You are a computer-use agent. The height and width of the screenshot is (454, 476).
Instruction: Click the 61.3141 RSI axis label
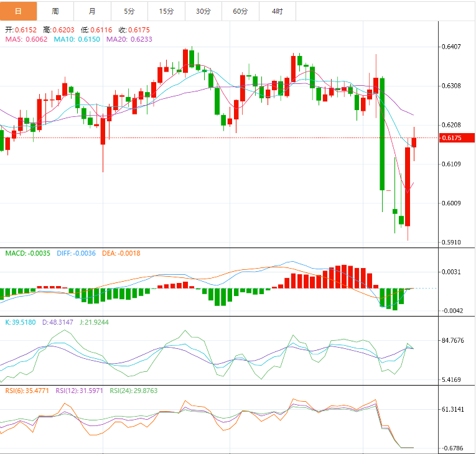[452, 410]
